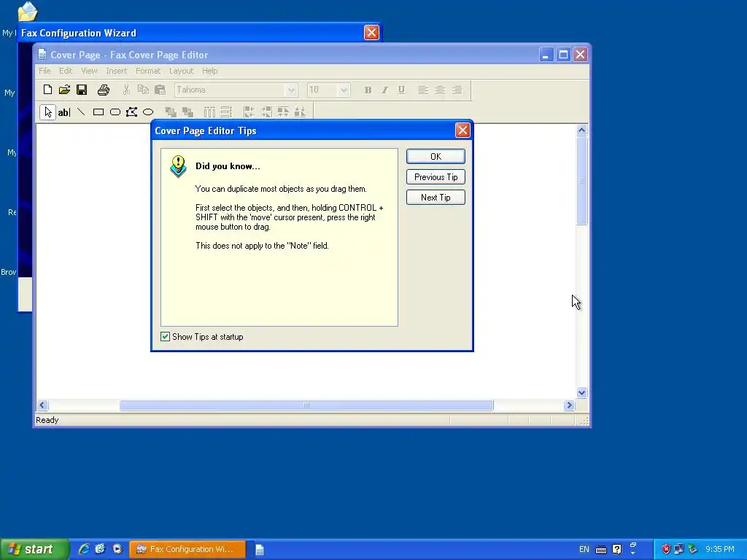Screen dimensions: 747x560
Task: Open the Layout menu
Action: (x=181, y=71)
